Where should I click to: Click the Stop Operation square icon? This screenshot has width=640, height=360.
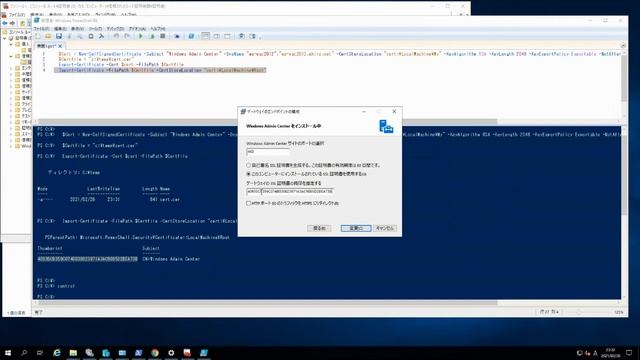point(162,36)
